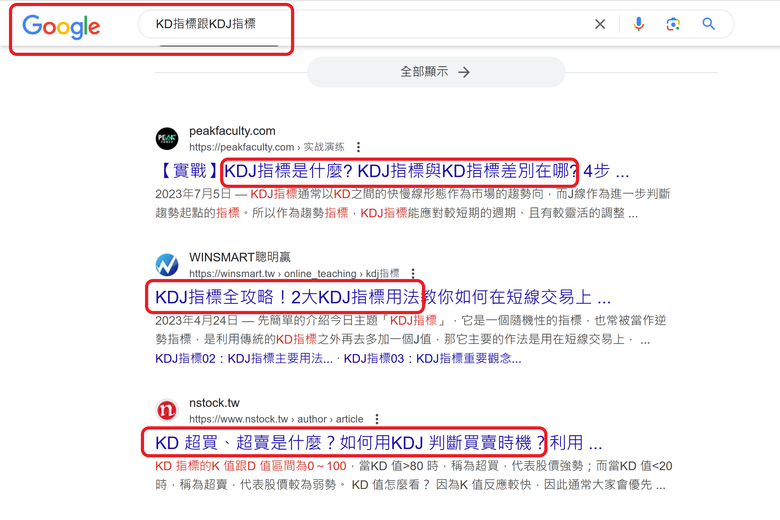Click the Google logo
The width and height of the screenshot is (780, 520).
61,26
